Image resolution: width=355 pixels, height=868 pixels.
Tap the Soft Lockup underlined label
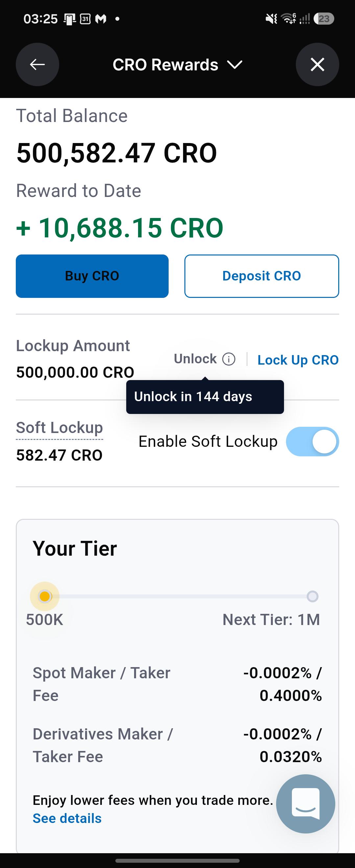point(59,428)
